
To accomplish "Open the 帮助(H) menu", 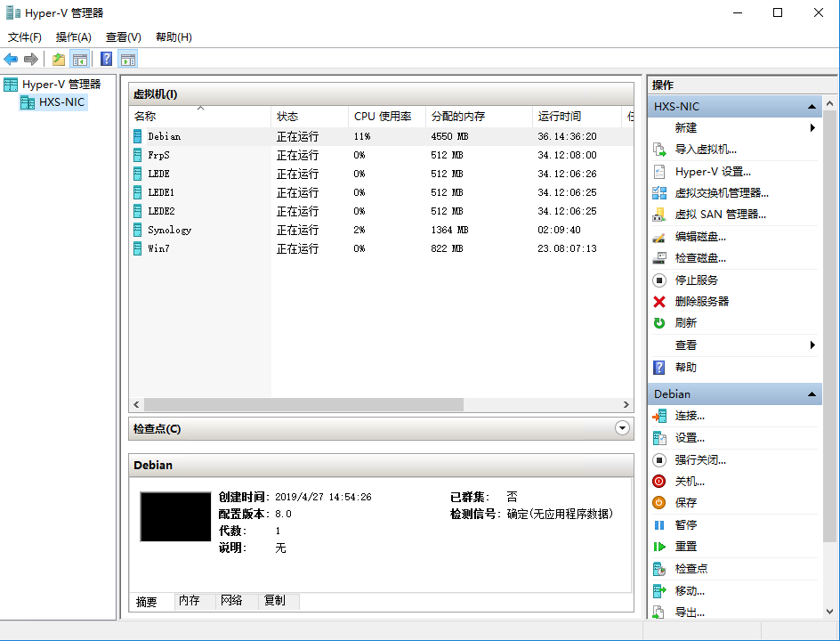I will tap(174, 37).
